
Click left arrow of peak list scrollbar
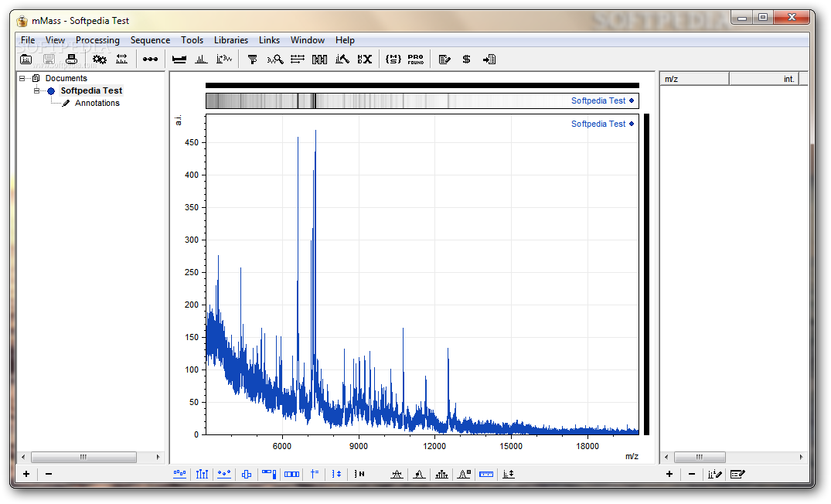click(666, 457)
